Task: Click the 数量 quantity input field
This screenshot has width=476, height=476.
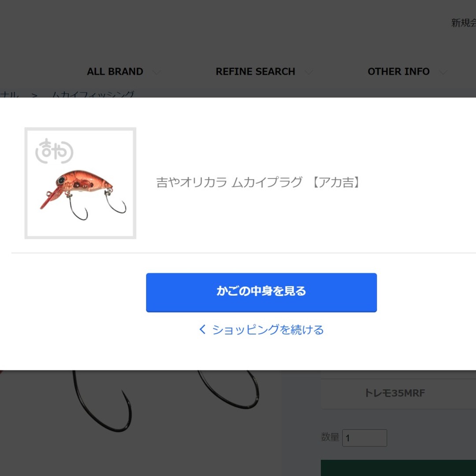Action: click(364, 438)
